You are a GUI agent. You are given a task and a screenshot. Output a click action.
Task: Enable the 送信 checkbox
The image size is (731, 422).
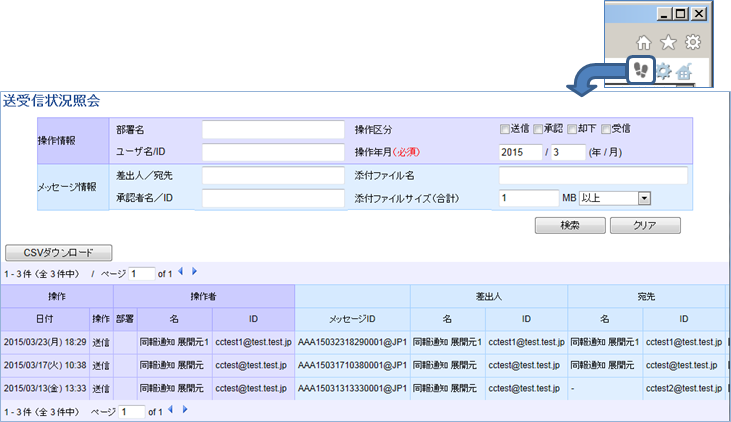pyautogui.click(x=505, y=129)
